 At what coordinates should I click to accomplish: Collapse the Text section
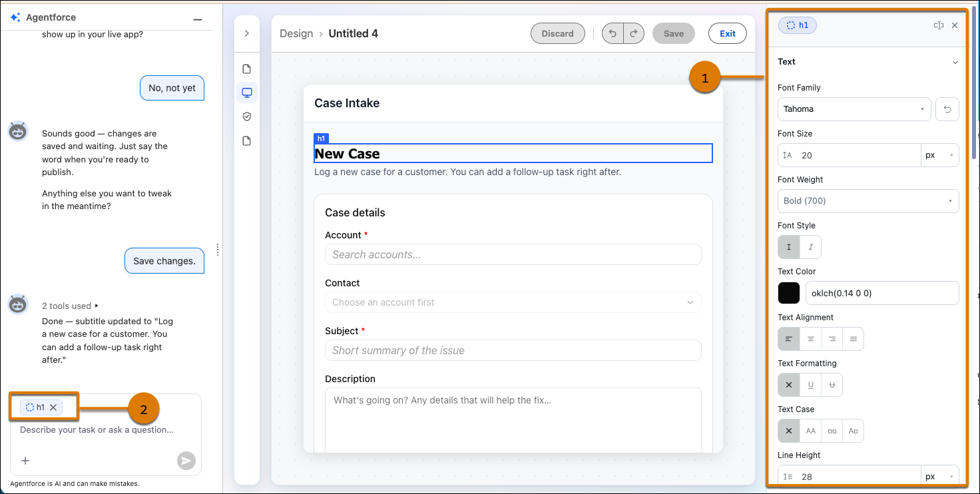click(955, 62)
